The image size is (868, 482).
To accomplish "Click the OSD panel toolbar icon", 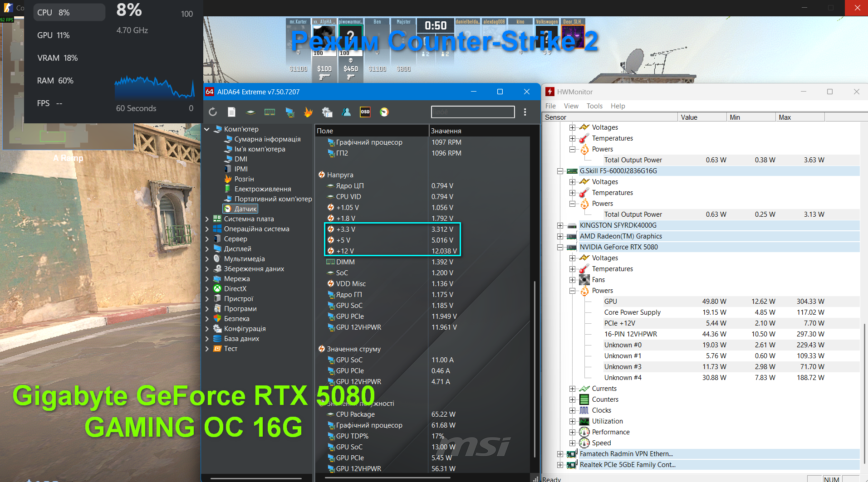I will coord(365,112).
